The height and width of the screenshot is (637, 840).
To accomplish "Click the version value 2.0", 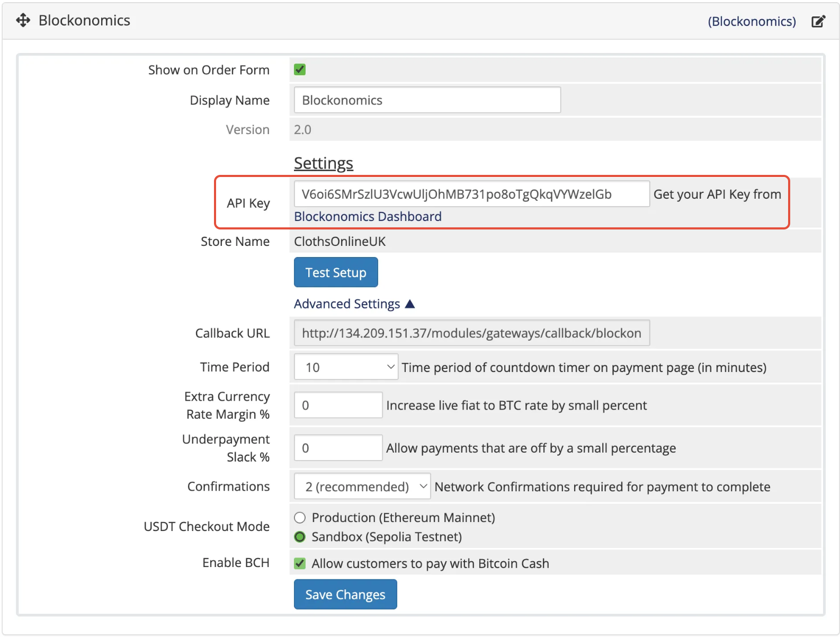I will [302, 130].
